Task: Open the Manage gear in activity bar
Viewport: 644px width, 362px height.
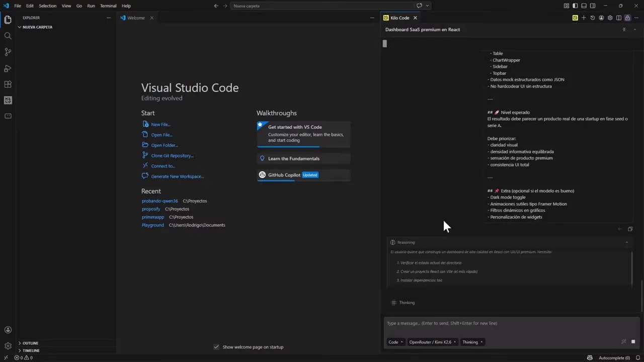Action: tap(8, 346)
